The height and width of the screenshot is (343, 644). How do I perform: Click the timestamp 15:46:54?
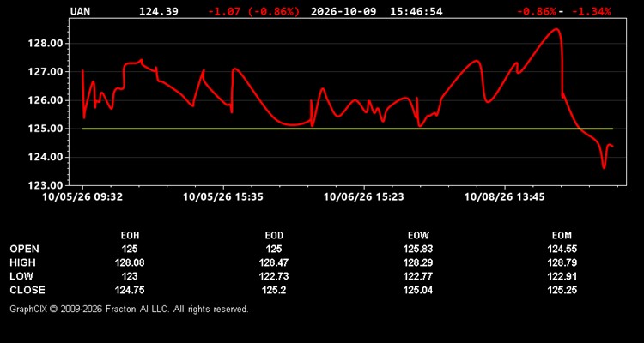(x=416, y=11)
